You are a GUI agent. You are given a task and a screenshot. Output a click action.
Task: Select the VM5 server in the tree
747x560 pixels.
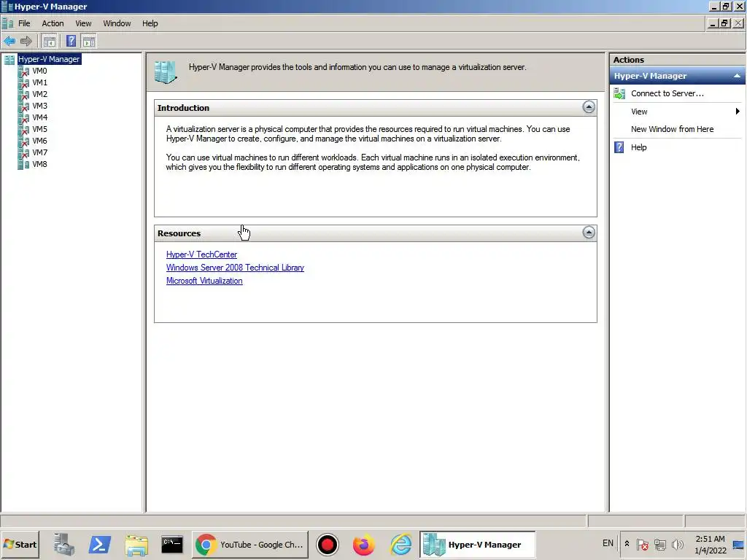click(x=39, y=129)
